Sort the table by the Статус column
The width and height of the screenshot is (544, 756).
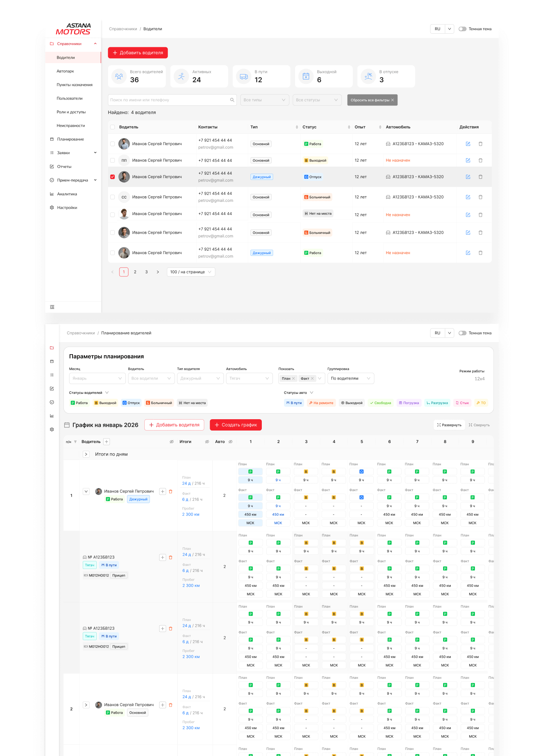(x=349, y=127)
